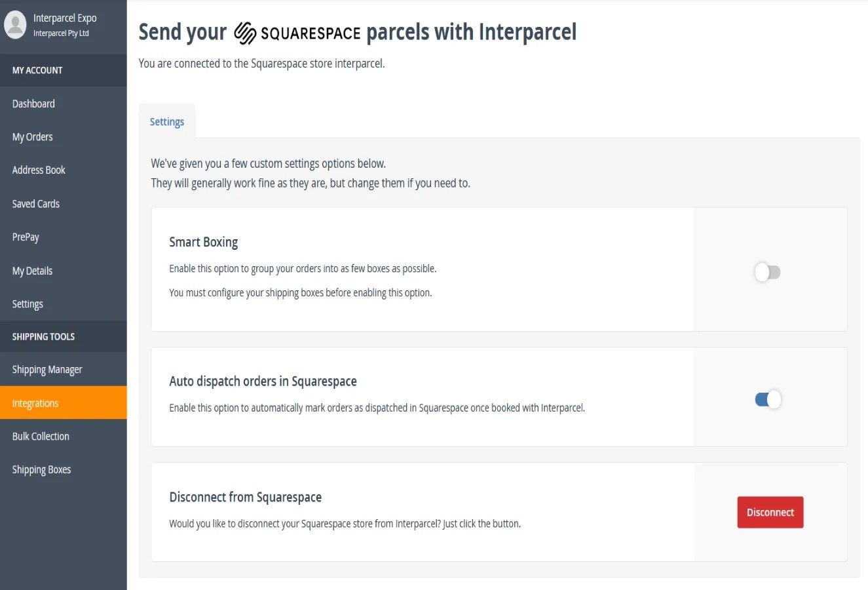868x590 pixels.
Task: Open account Settings in the sidebar
Action: (28, 304)
